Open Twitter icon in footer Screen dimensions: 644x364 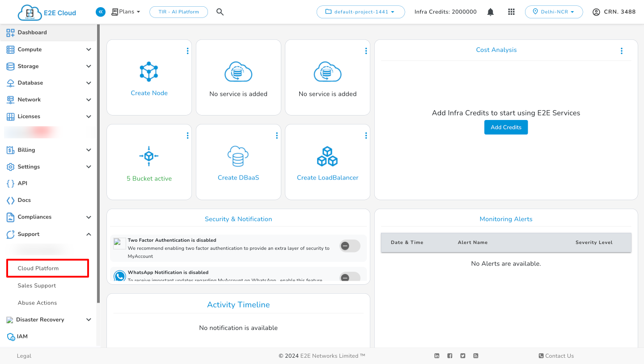tap(463, 356)
